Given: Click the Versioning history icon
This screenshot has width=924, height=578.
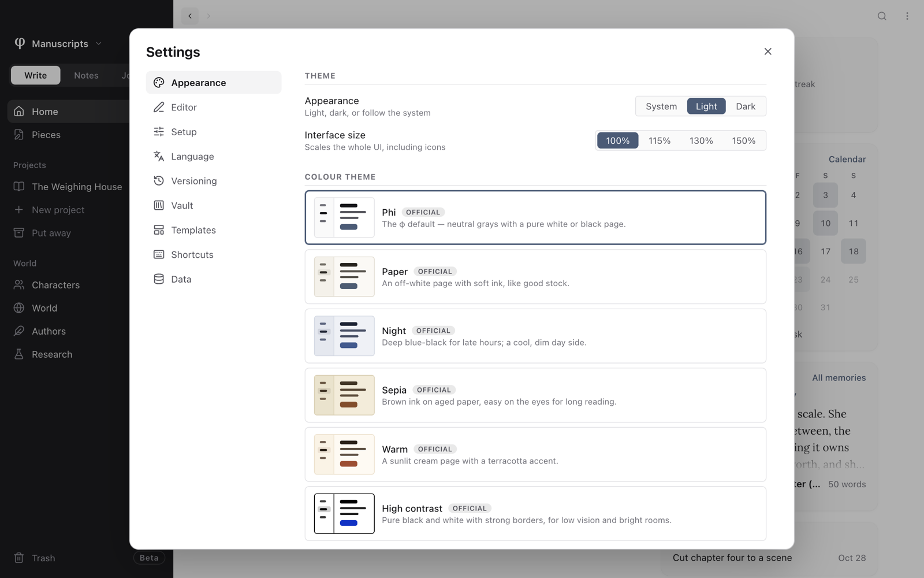Looking at the screenshot, I should click(x=159, y=181).
